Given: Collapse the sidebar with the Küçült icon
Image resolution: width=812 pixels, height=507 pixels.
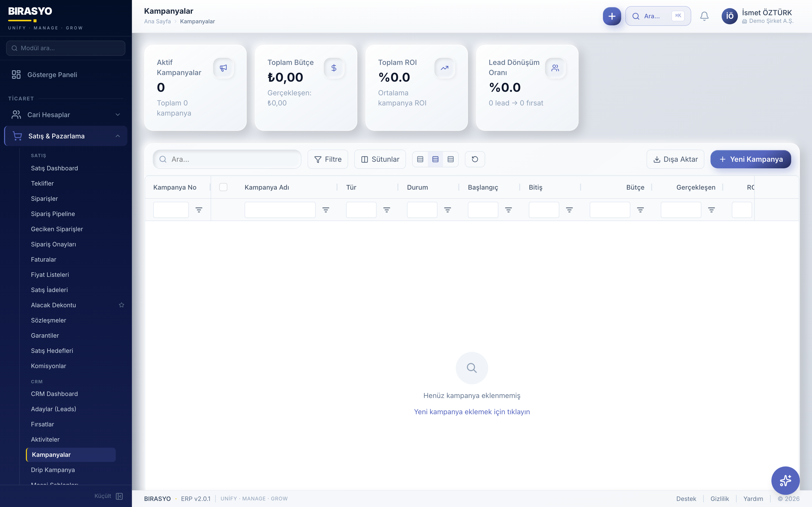Looking at the screenshot, I should [x=119, y=496].
